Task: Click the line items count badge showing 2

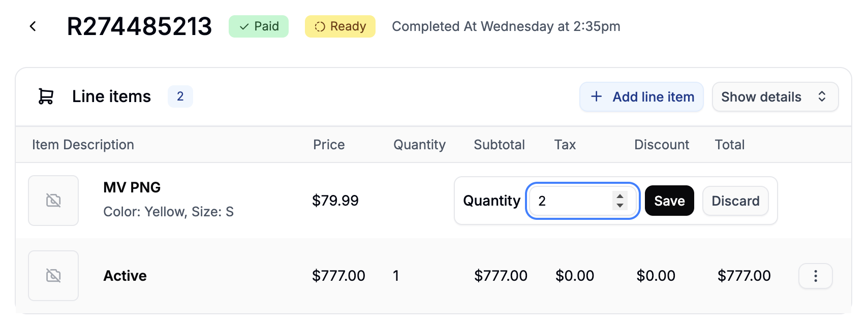Action: pyautogui.click(x=180, y=96)
